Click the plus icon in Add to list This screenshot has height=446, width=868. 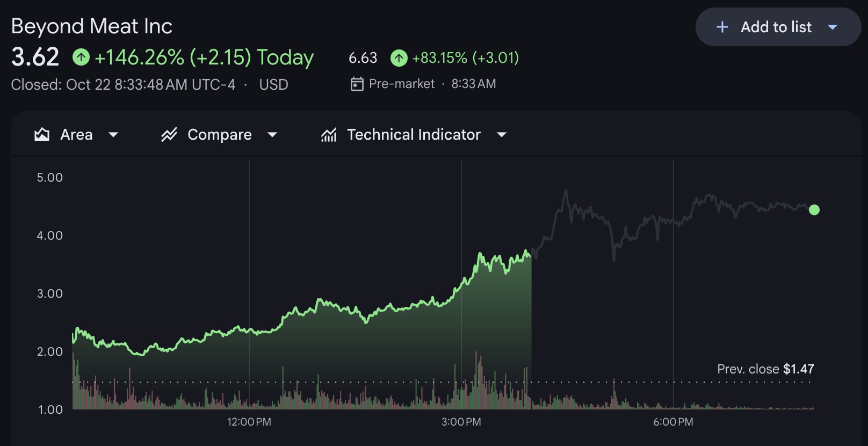[x=722, y=27]
